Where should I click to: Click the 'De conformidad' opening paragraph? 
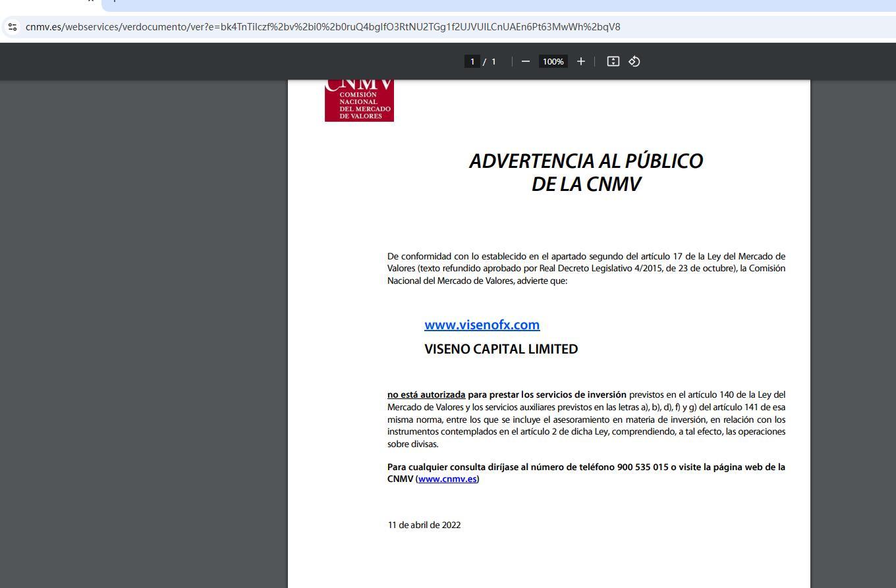point(586,268)
